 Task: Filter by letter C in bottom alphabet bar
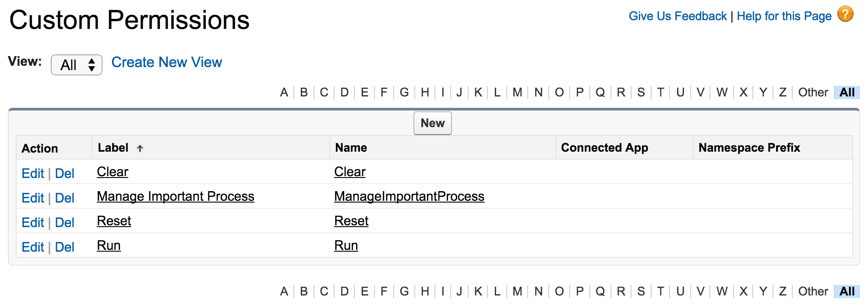[324, 292]
